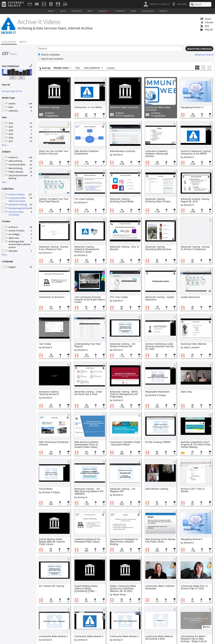This screenshot has width=215, height=644.
Task: Check the texts media type checkbox
Action: [3, 107]
